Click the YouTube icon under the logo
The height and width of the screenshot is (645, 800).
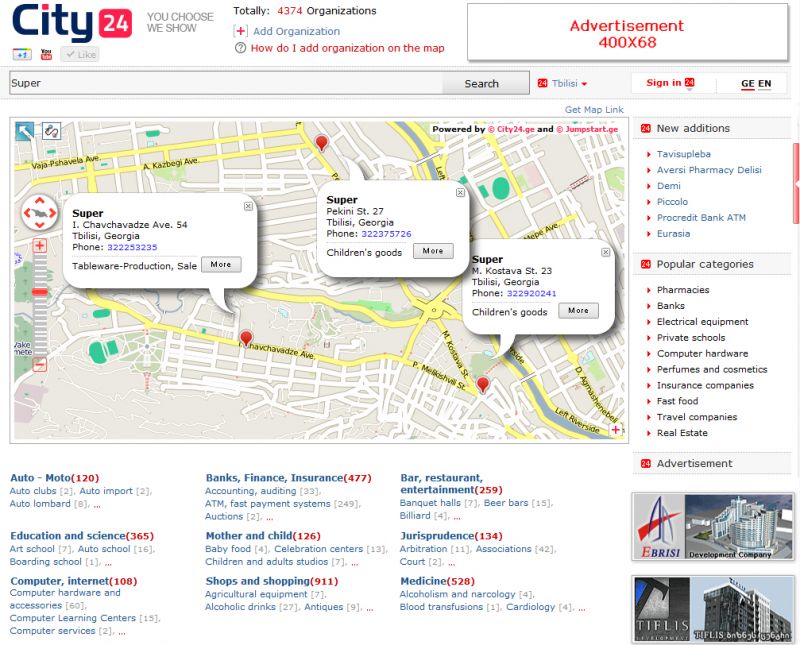46,54
